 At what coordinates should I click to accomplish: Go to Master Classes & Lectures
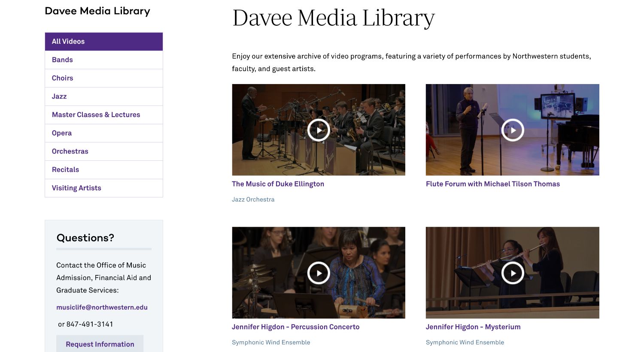(x=104, y=115)
